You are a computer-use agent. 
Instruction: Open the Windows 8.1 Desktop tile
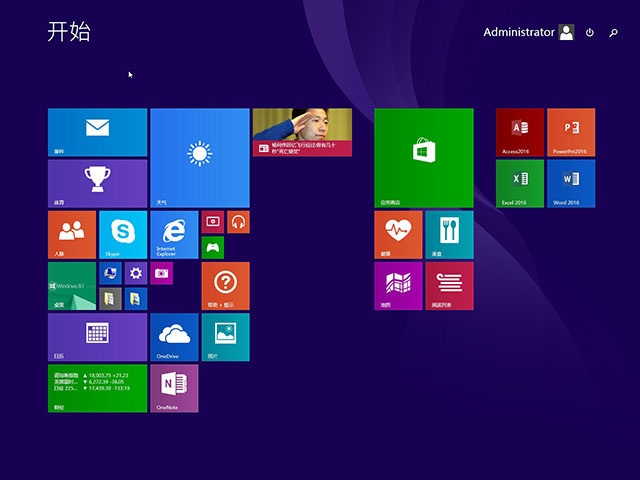[72, 286]
